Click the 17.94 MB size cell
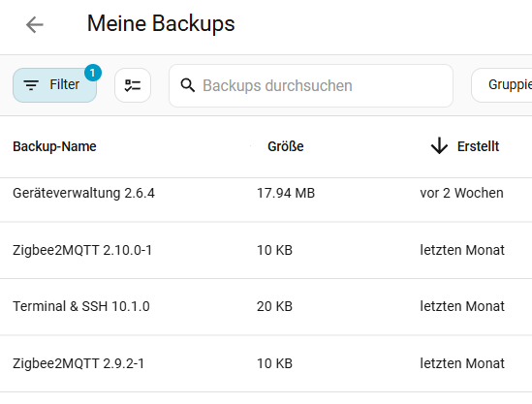 click(286, 193)
